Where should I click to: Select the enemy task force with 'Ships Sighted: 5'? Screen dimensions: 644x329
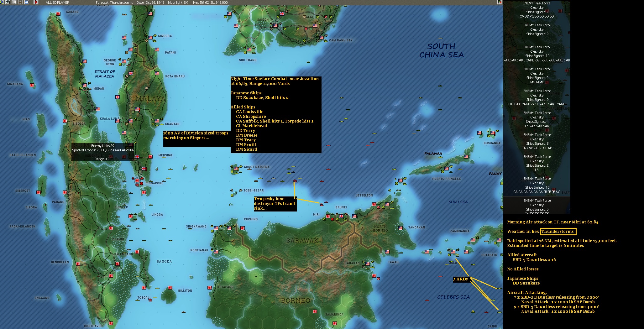coord(537,206)
